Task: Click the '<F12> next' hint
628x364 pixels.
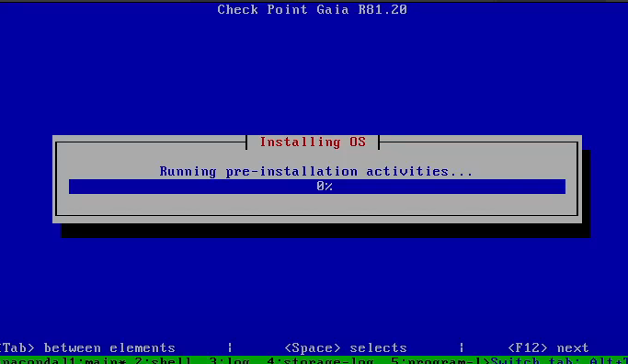Action: 548,347
